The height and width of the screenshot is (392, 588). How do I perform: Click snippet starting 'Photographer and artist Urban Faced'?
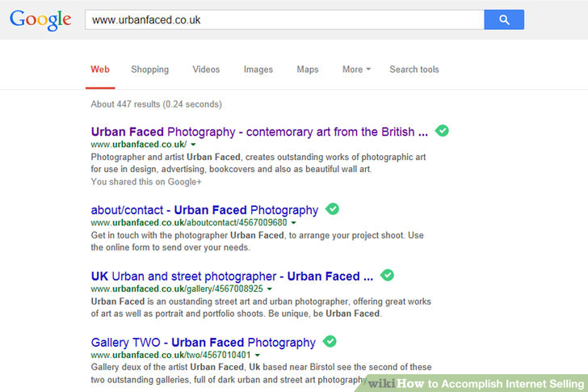pos(258,163)
